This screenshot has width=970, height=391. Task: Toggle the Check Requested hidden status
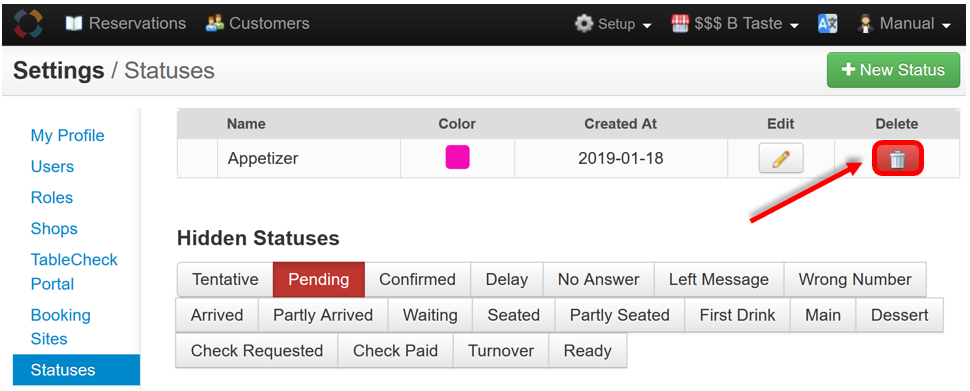pyautogui.click(x=257, y=351)
